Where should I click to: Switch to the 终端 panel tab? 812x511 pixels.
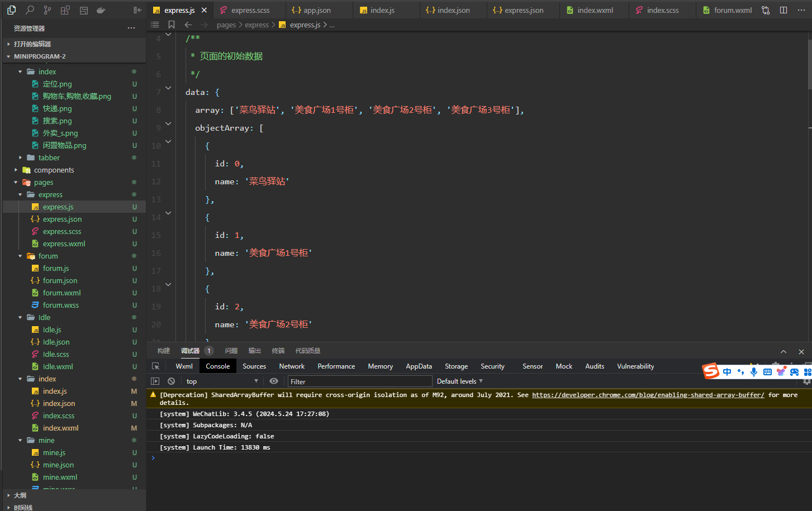278,351
